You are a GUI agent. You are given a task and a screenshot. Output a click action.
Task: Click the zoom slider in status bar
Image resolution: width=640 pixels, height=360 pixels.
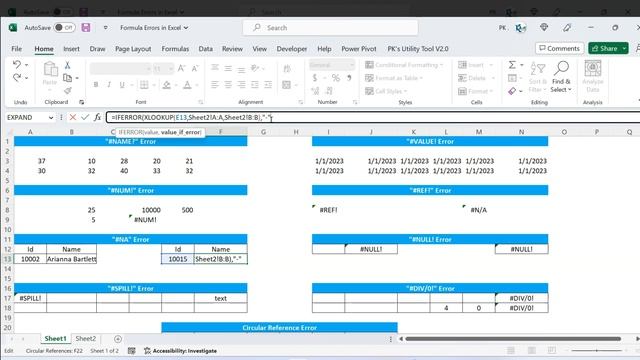(596, 351)
